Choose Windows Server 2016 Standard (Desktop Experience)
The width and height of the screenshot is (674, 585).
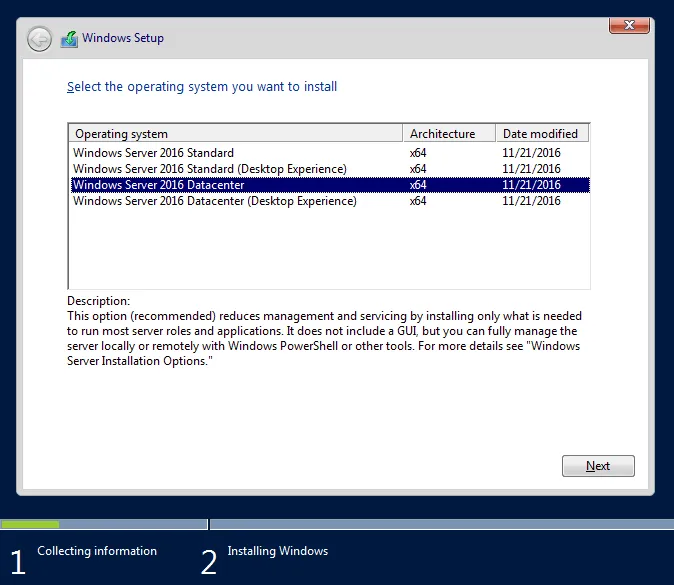209,169
